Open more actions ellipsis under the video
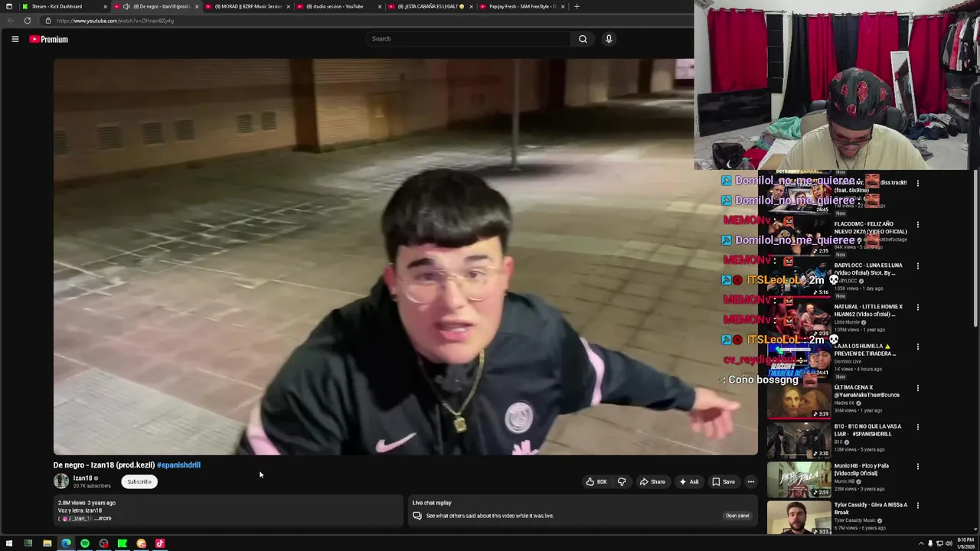Image resolution: width=980 pixels, height=551 pixels. (751, 482)
